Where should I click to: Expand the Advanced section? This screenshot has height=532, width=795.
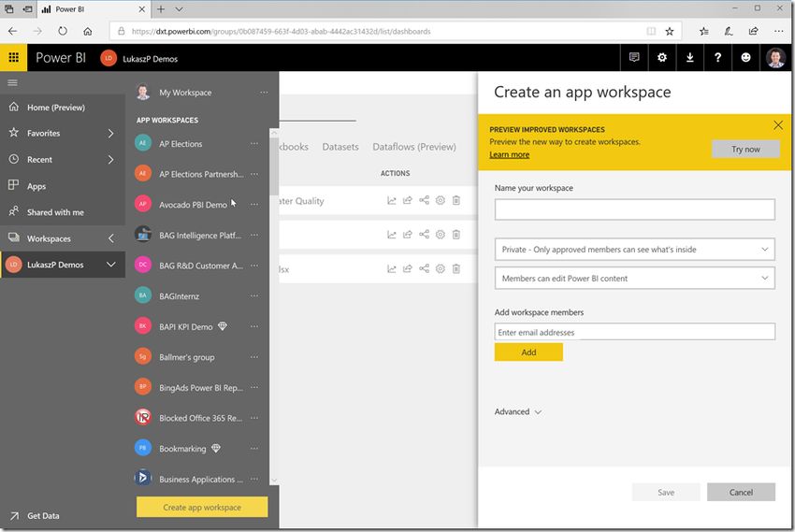(x=517, y=412)
